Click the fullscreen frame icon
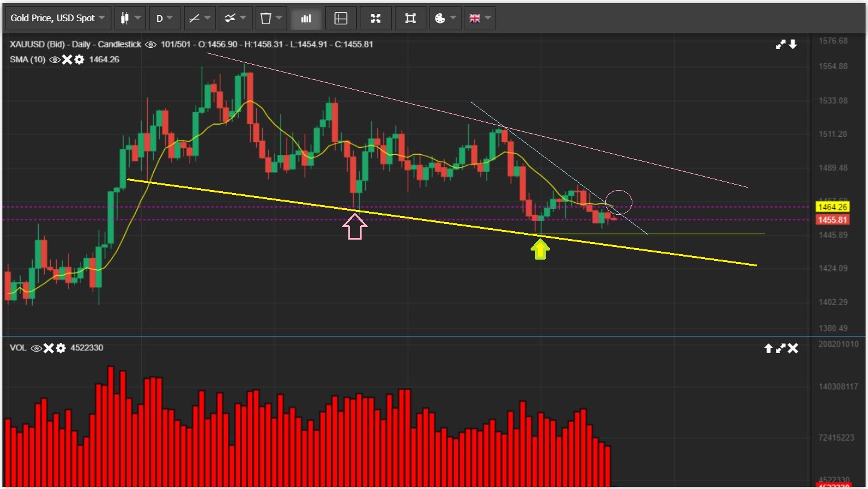The image size is (868, 489). point(411,18)
